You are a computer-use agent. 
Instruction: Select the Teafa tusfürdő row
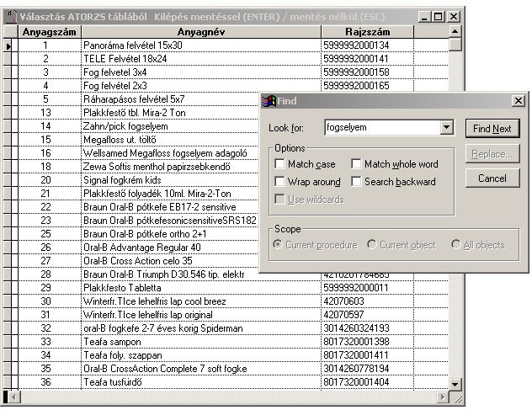(x=201, y=382)
